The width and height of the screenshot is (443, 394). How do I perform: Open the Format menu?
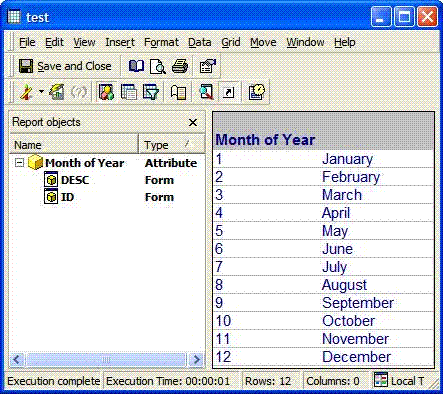pos(161,42)
